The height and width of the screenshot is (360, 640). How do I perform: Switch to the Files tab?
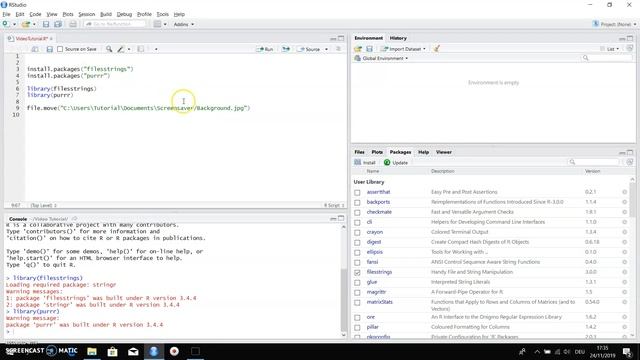tap(359, 152)
